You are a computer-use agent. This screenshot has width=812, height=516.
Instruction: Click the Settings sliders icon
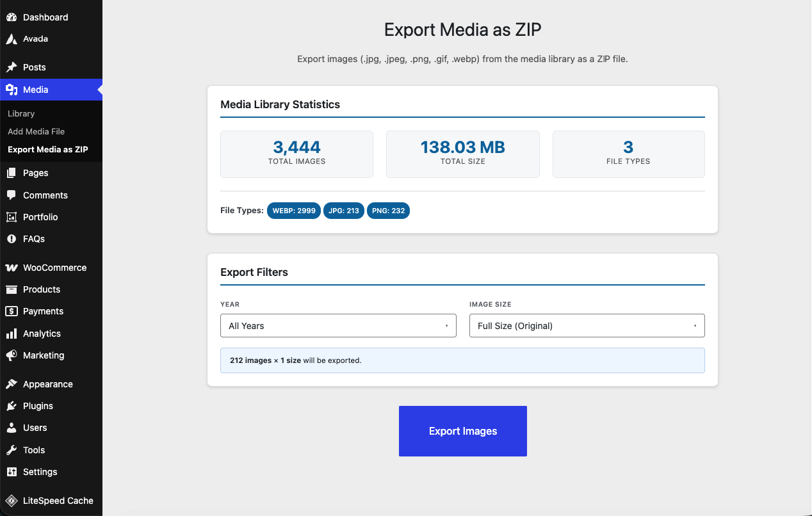pos(12,472)
